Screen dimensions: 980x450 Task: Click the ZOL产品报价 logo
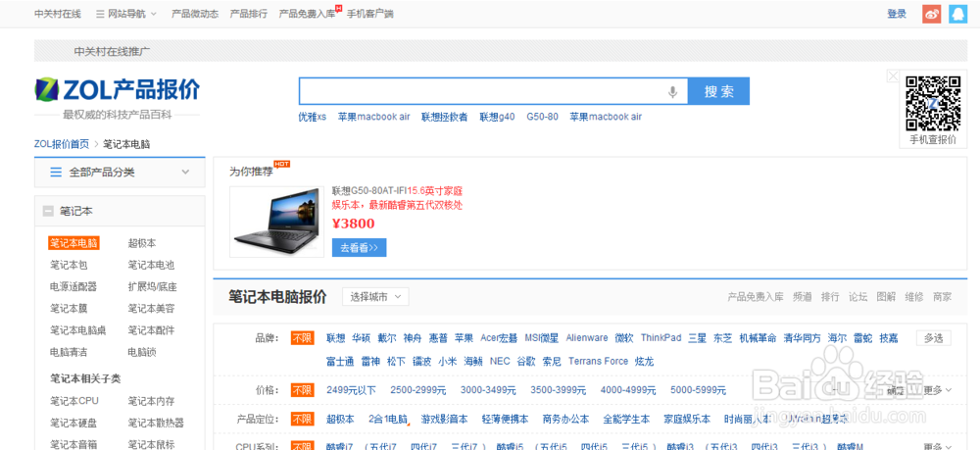click(x=117, y=90)
